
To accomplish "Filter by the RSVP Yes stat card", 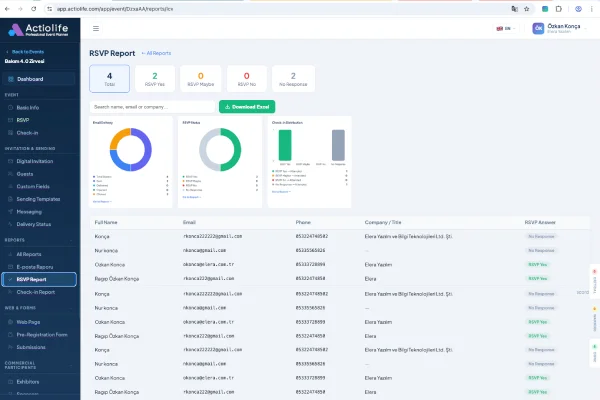I will (154, 78).
